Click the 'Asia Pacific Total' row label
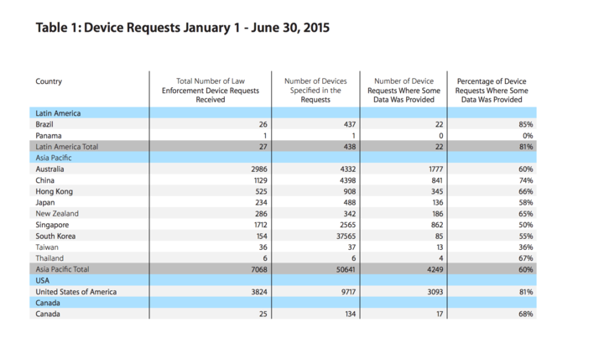The height and width of the screenshot is (364, 604). pos(63,269)
